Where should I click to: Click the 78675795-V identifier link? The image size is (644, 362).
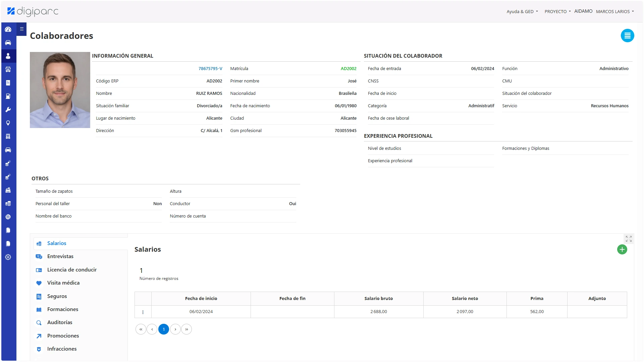coord(210,68)
